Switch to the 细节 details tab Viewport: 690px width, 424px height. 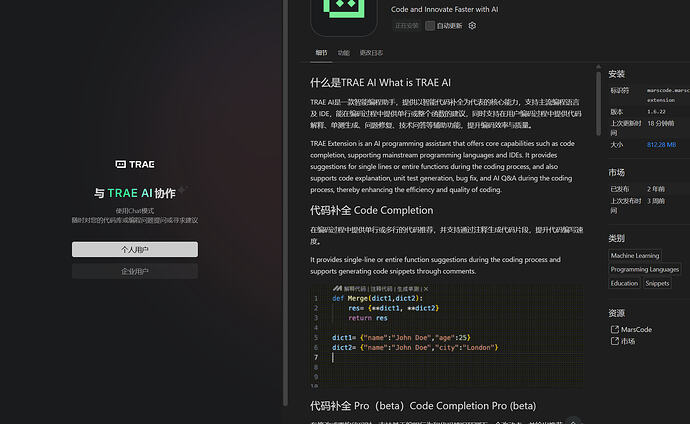click(x=321, y=53)
